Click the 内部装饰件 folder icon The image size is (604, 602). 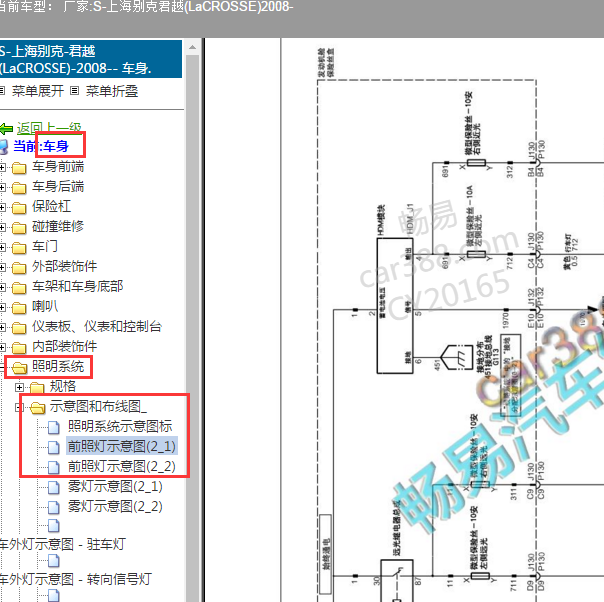(x=19, y=348)
